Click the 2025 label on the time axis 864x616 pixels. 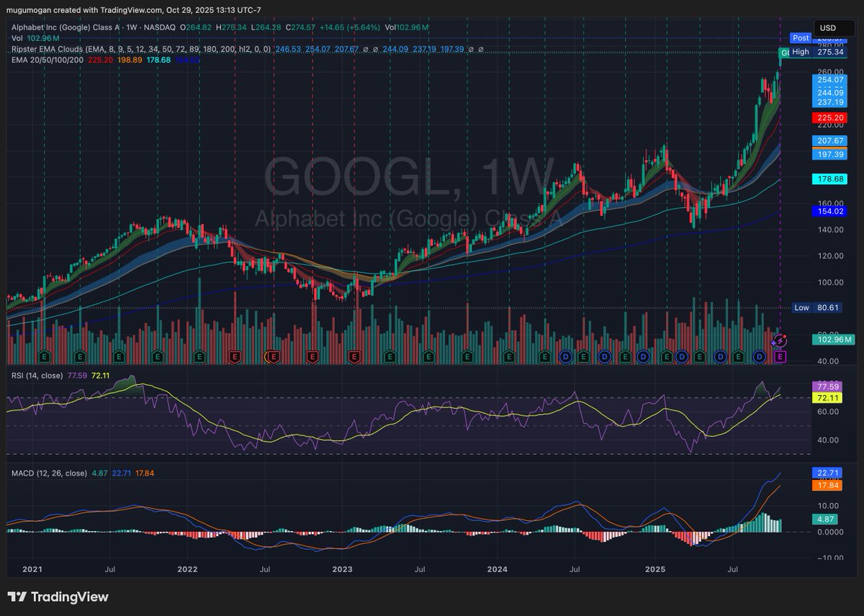(x=654, y=569)
